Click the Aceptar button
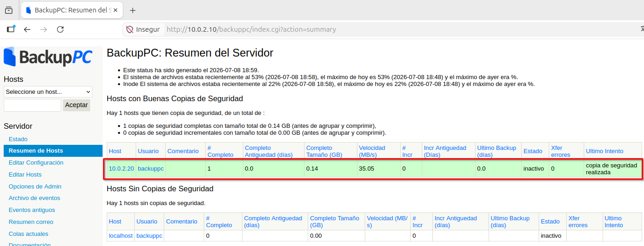Screen dimensions: 644x246 (x=76, y=105)
